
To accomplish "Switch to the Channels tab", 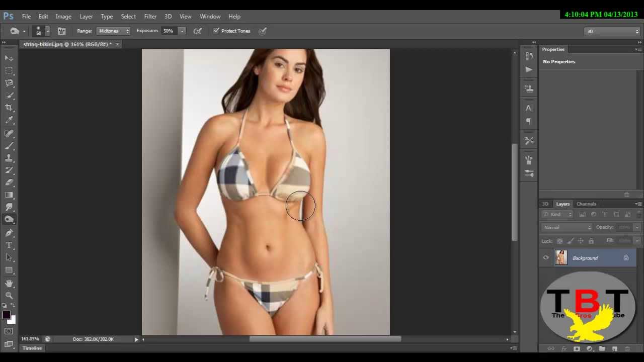I will (586, 204).
